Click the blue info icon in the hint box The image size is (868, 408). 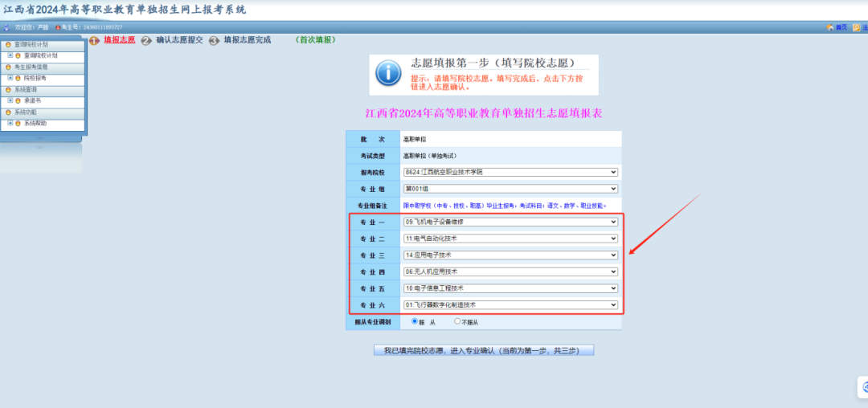pos(388,75)
